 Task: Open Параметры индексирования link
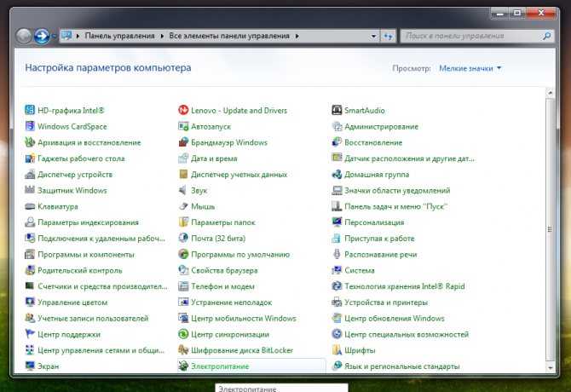(x=88, y=222)
